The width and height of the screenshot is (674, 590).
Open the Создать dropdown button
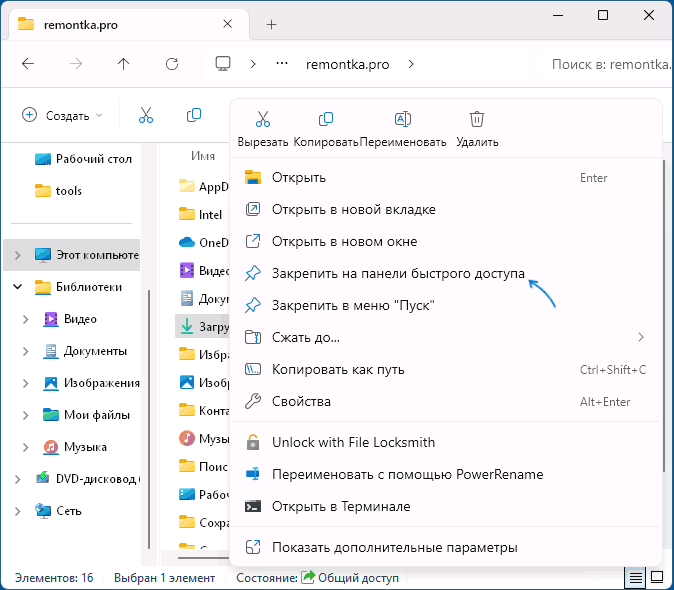pyautogui.click(x=62, y=116)
